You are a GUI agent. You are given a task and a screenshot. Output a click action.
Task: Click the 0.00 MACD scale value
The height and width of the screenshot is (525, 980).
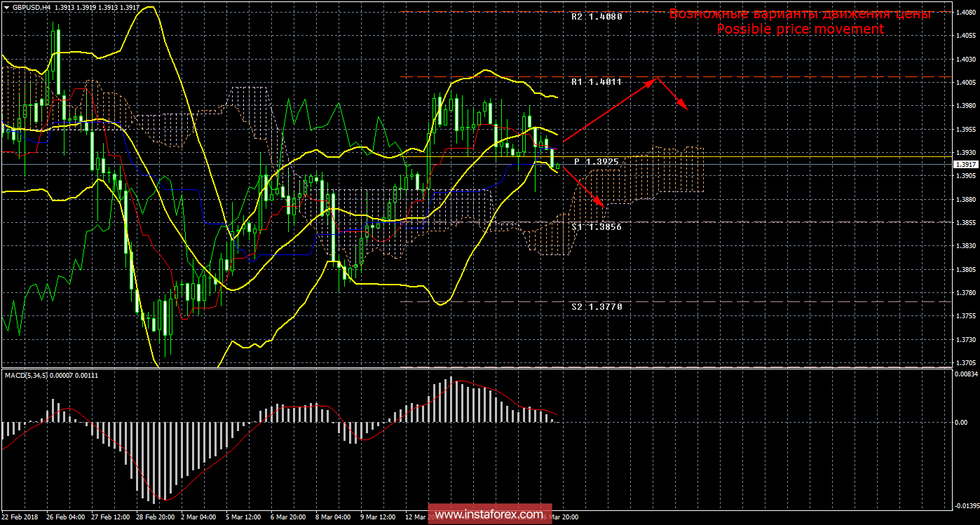coord(962,423)
